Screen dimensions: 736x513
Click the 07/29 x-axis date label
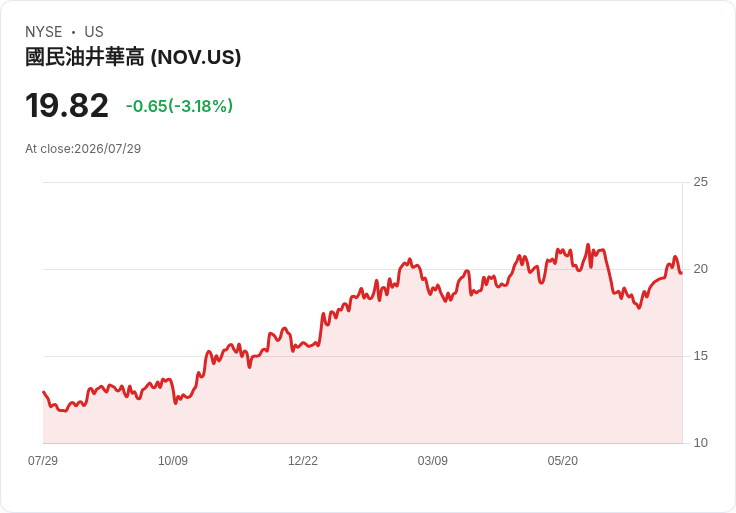43,460
